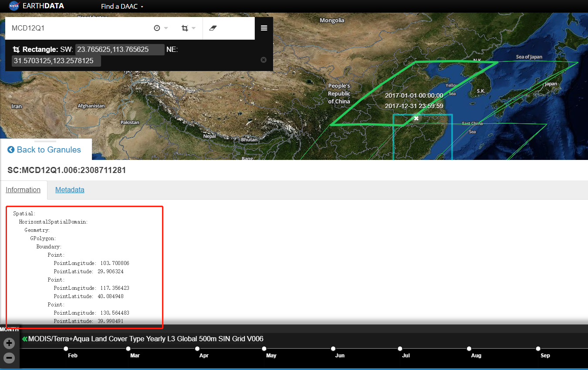Zoom in the timeline with plus button
This screenshot has height=370, width=588.
pyautogui.click(x=9, y=343)
